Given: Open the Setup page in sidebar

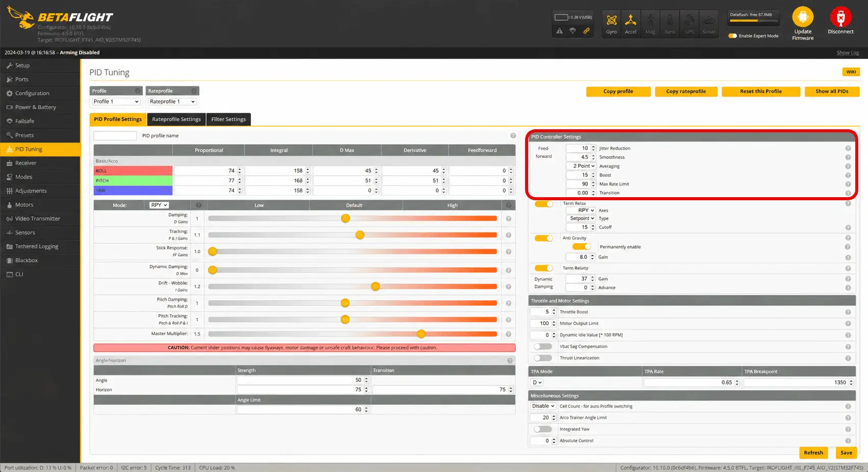Looking at the screenshot, I should [40, 65].
